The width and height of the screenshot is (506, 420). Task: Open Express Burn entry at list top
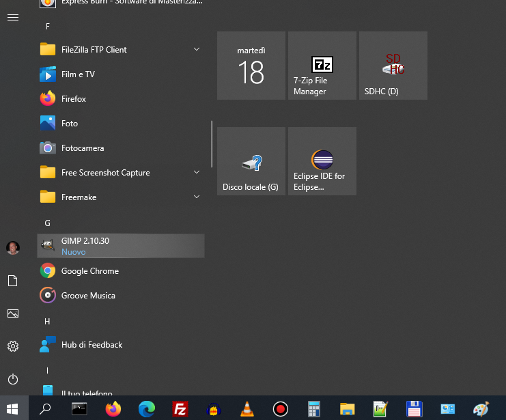click(x=121, y=3)
